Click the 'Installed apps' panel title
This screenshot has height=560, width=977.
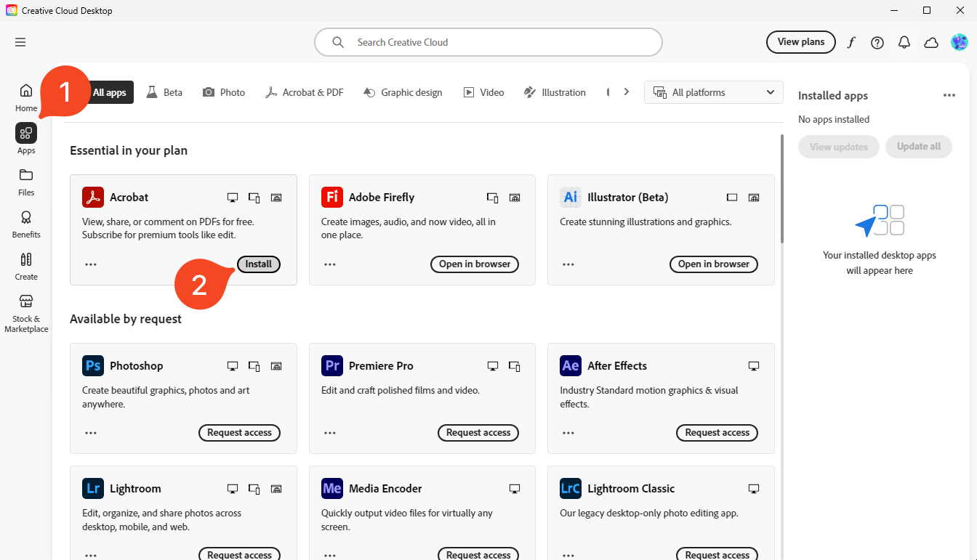click(833, 95)
